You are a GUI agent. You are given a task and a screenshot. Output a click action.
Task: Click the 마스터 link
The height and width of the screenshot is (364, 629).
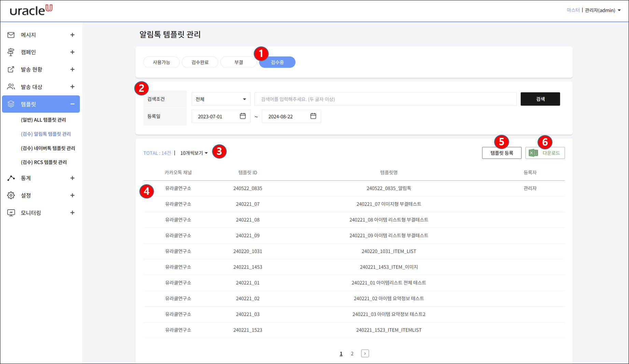point(573,10)
